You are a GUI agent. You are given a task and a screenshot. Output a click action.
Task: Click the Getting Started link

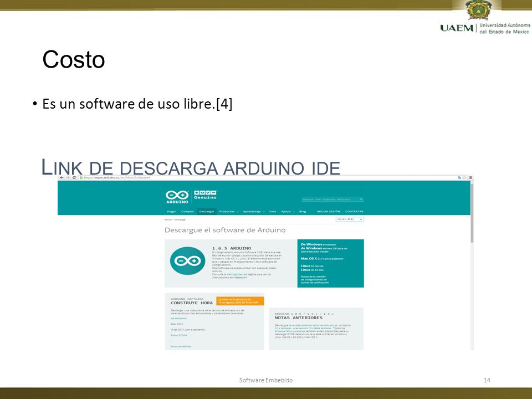point(237,274)
